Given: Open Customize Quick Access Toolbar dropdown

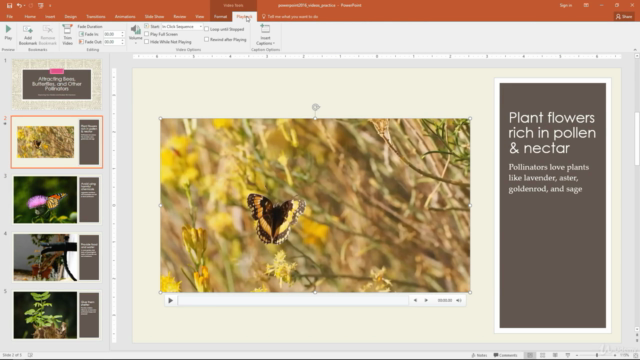Looking at the screenshot, I should tap(50, 6).
